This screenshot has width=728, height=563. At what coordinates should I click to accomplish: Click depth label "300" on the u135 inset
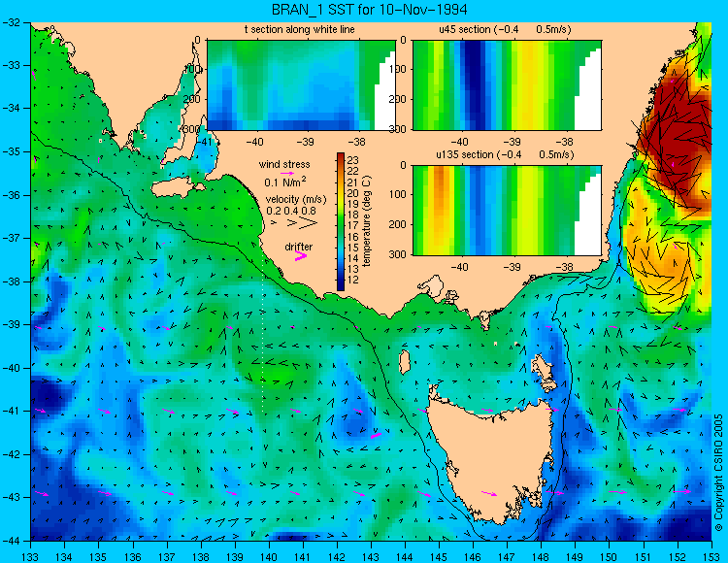click(397, 254)
